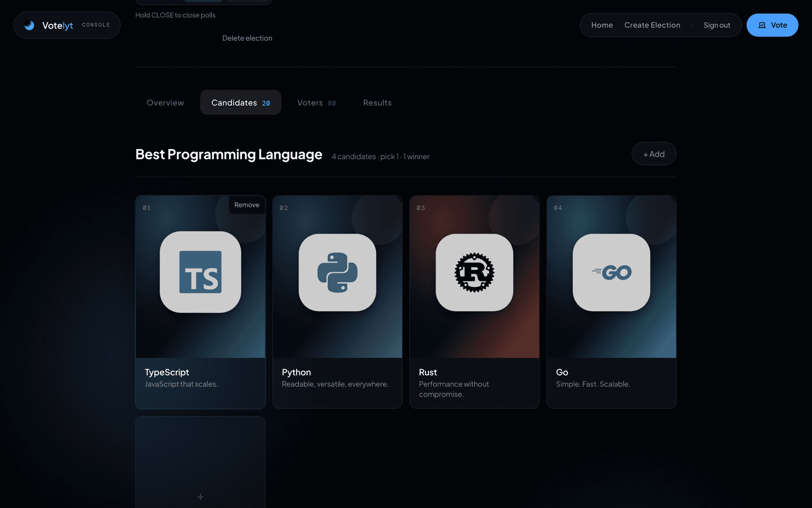Click the CONSOLE label

tap(96, 25)
